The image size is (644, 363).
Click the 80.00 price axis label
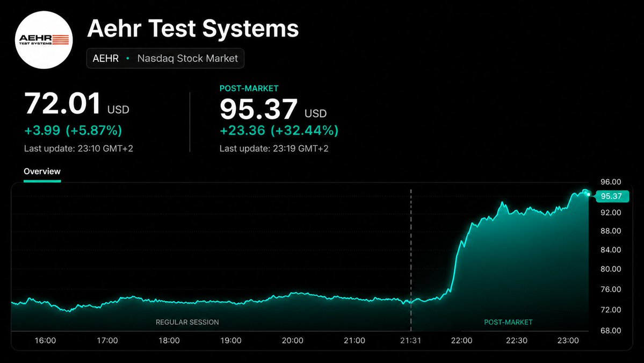(611, 269)
